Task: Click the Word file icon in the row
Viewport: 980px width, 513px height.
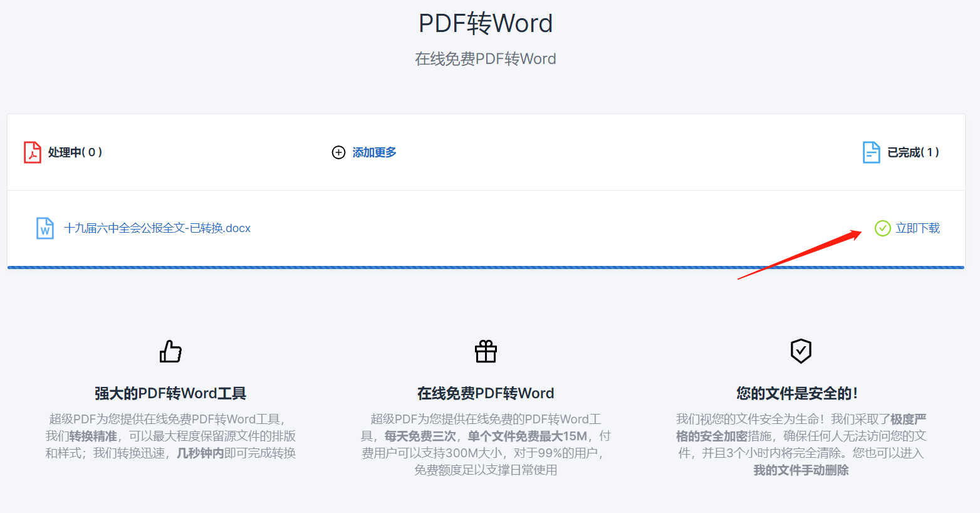Action: point(45,228)
